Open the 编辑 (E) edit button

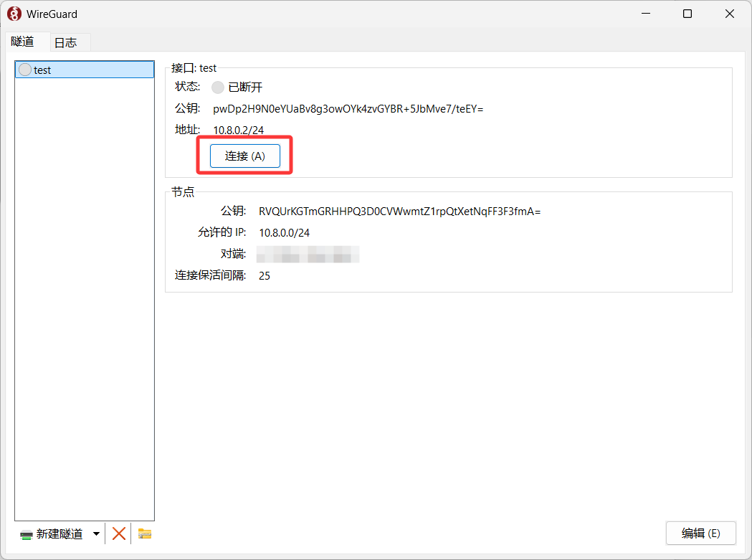(700, 533)
